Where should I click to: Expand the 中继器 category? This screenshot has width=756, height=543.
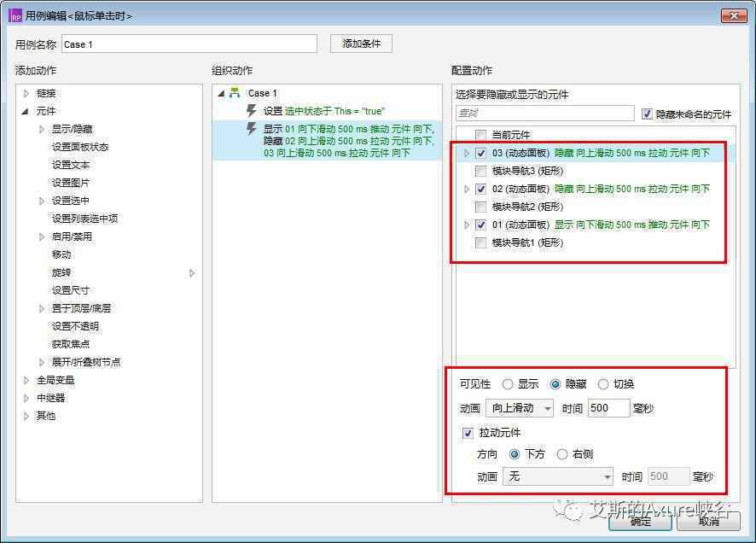(x=26, y=398)
